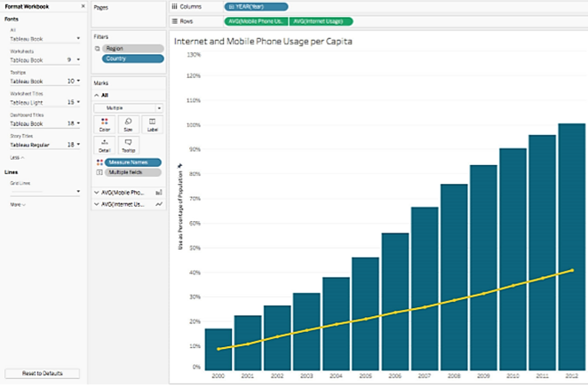This screenshot has width=588, height=388.
Task: Click the Lines section heading
Action: (x=11, y=172)
